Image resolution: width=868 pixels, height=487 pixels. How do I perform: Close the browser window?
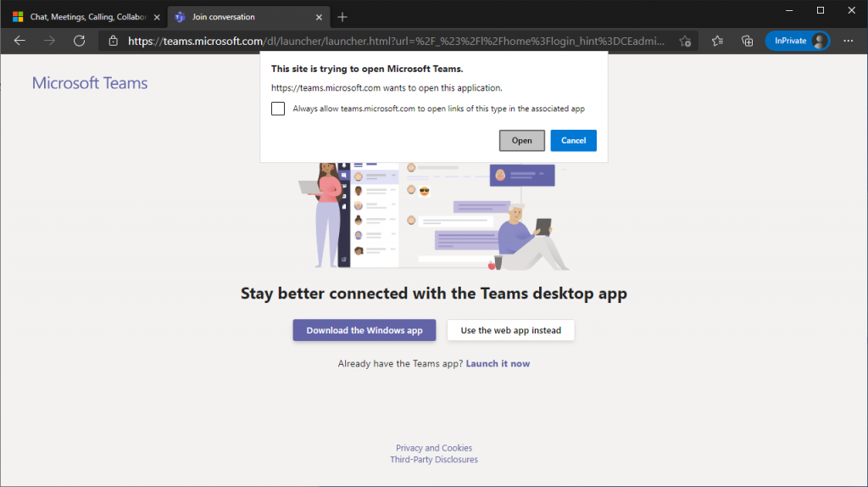[851, 10]
